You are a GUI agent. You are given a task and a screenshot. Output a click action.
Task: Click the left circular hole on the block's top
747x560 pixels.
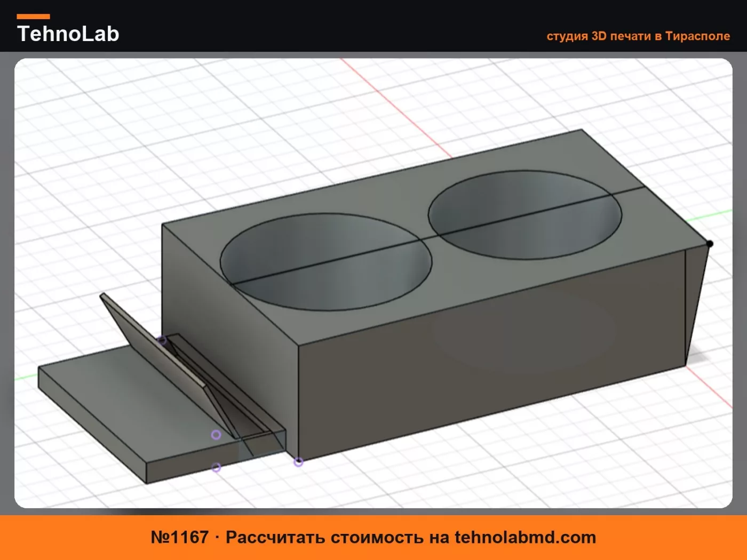point(326,262)
